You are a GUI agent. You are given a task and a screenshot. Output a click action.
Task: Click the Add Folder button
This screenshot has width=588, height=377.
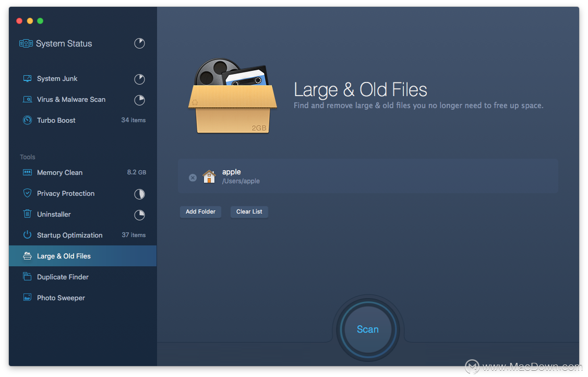(x=201, y=211)
